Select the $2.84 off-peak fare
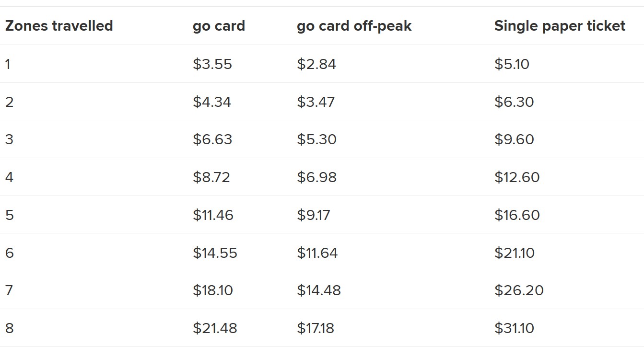Image resolution: width=644 pixels, height=358 pixels. point(316,64)
